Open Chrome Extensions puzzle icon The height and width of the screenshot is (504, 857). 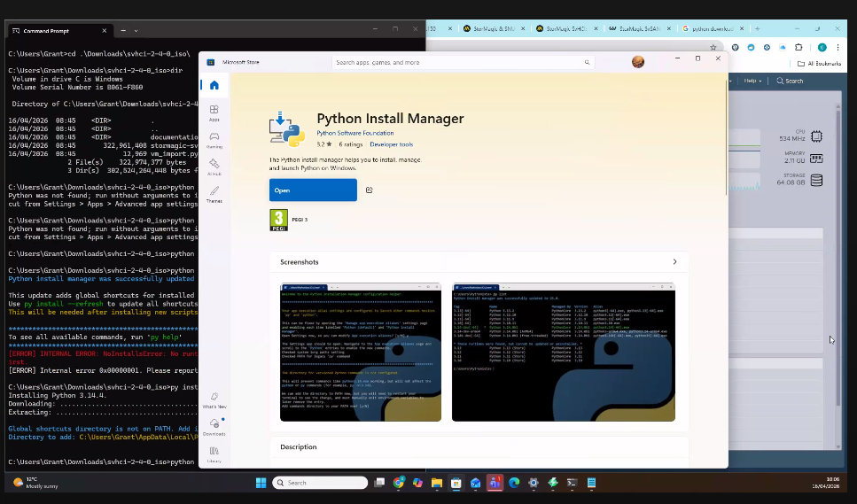click(x=799, y=48)
